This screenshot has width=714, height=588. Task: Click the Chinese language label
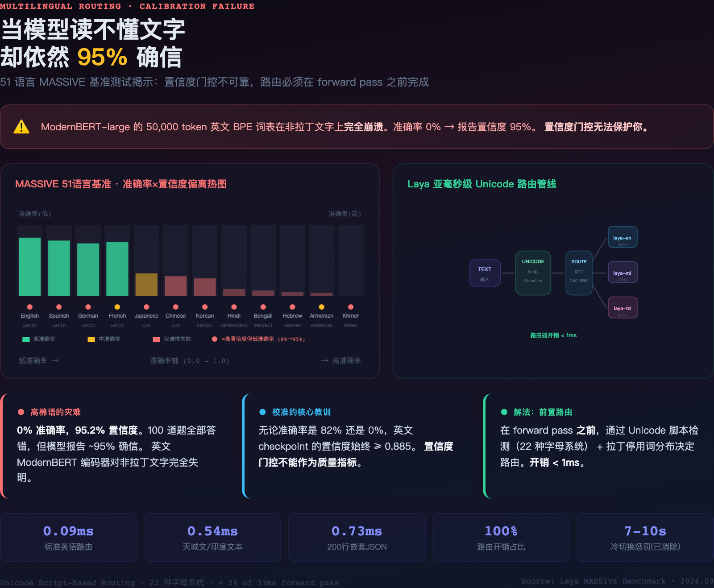(x=175, y=315)
